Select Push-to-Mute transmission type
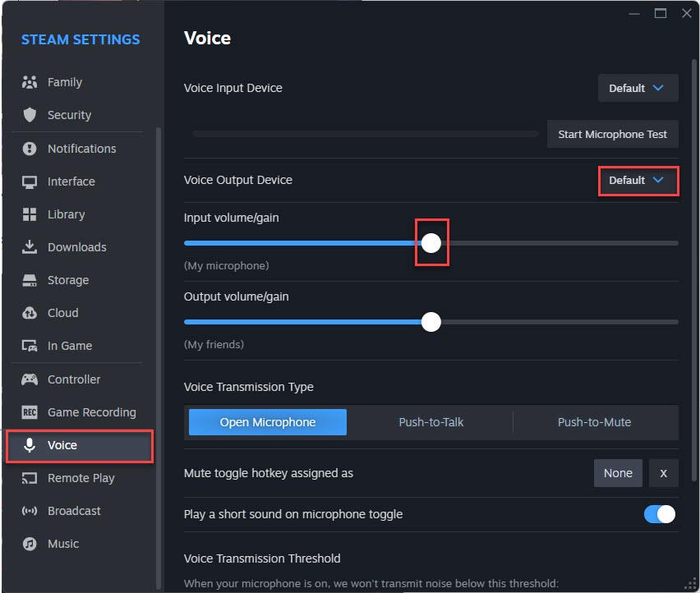This screenshot has height=593, width=700. pos(594,422)
